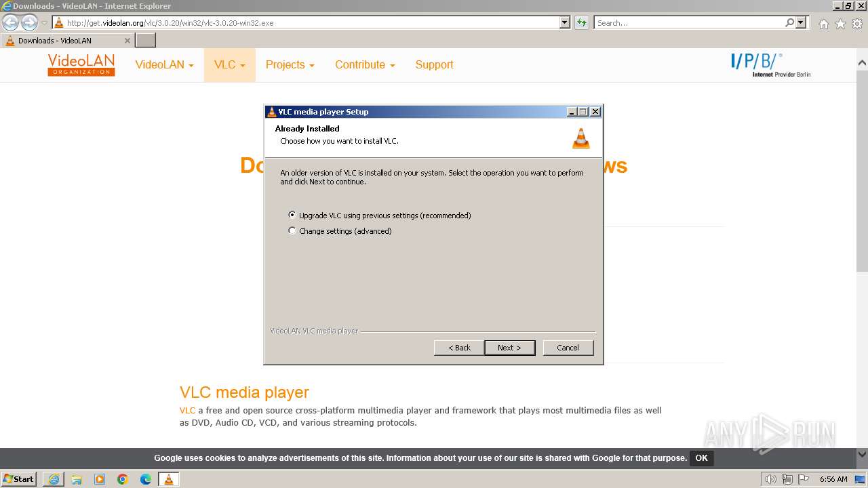
Task: Launch Chrome from the taskbar
Action: pyautogui.click(x=123, y=479)
